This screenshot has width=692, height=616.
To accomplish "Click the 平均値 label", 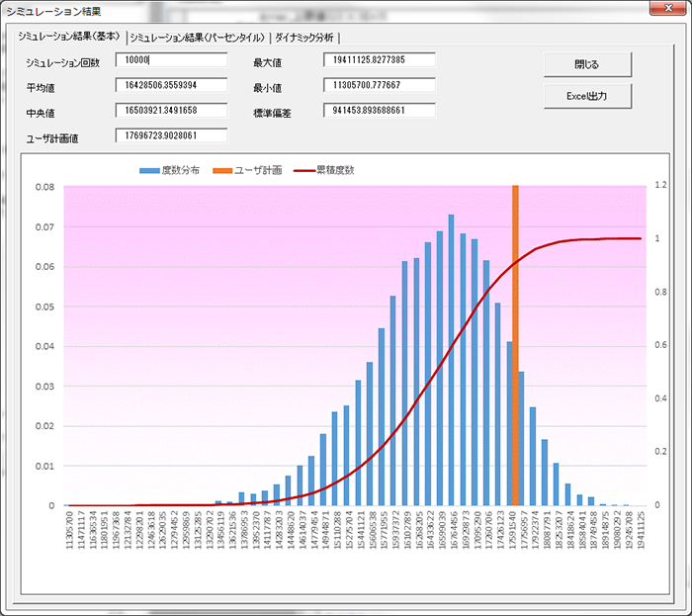I will 41,88.
